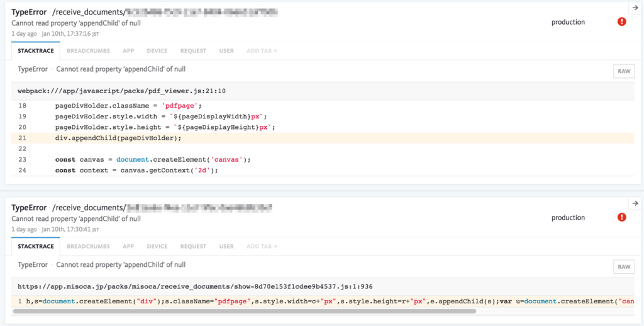This screenshot has width=644, height=326.
Task: Open first error via arrow icon
Action: coord(635,8)
